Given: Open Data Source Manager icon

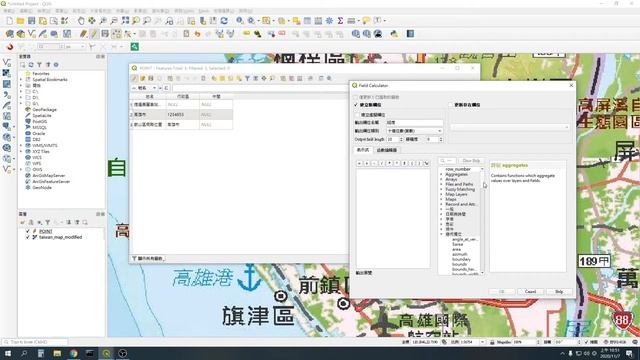Looking at the screenshot, I should 9,34.
